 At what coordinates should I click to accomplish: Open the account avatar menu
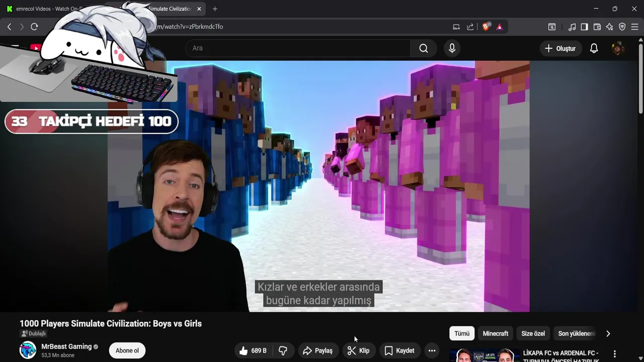[618, 48]
